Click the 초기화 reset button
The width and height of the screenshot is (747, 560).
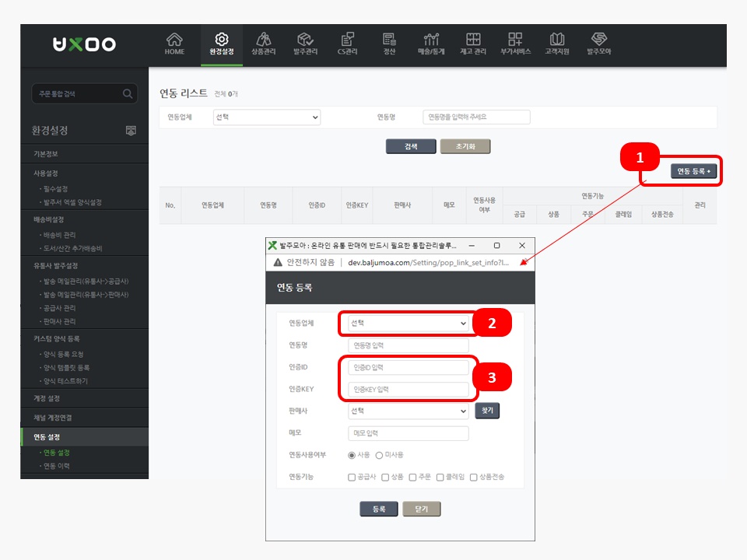pos(465,146)
